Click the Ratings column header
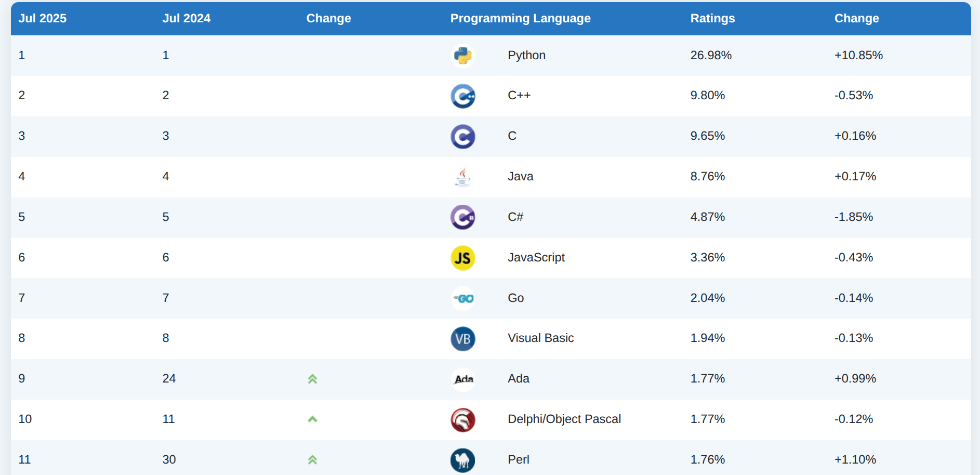This screenshot has width=980, height=475. (712, 18)
